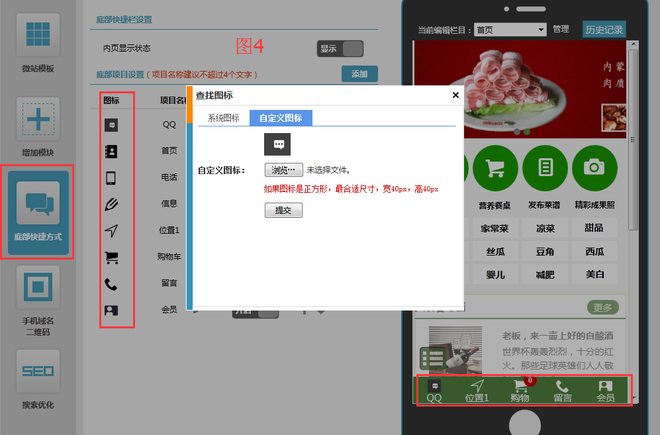Click the 留言 row telephone handset icon
The width and height of the screenshot is (660, 435).
pos(111,284)
